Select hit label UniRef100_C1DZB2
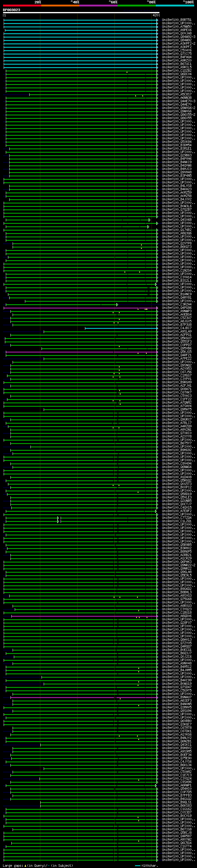 pyautogui.click(x=176, y=71)
